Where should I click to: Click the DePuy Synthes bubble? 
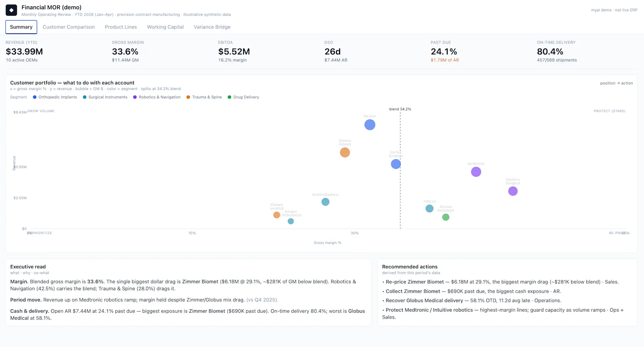point(396,164)
